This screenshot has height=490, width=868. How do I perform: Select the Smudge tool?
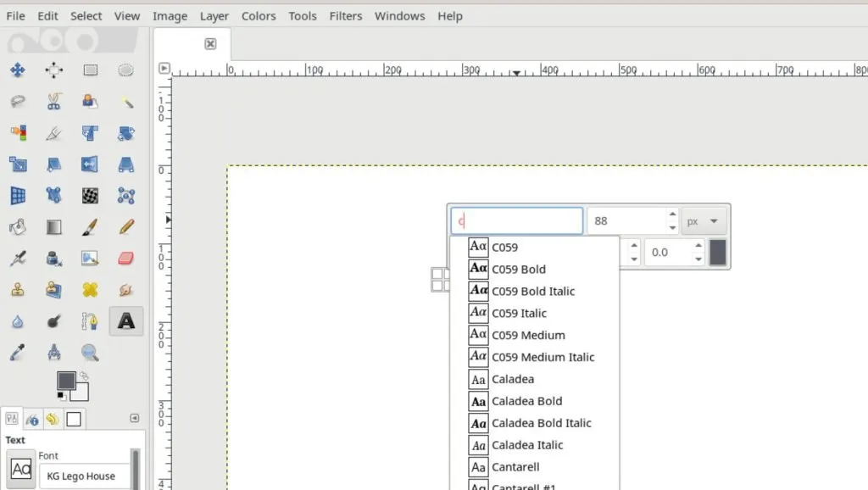126,290
